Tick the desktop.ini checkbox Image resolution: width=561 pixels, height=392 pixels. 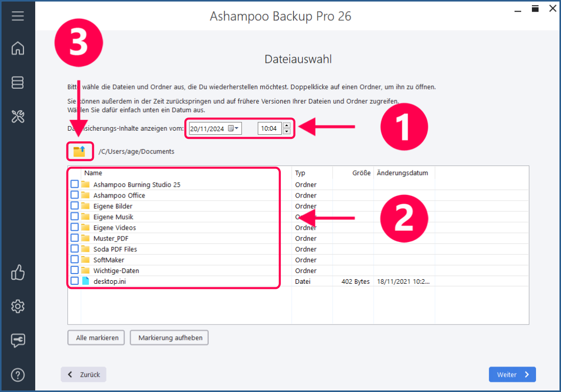[x=75, y=281]
